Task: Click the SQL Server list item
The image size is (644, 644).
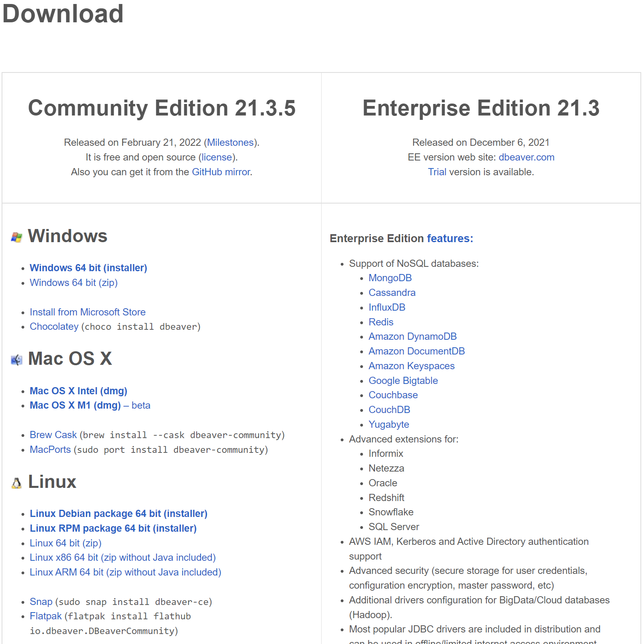Action: [x=394, y=527]
